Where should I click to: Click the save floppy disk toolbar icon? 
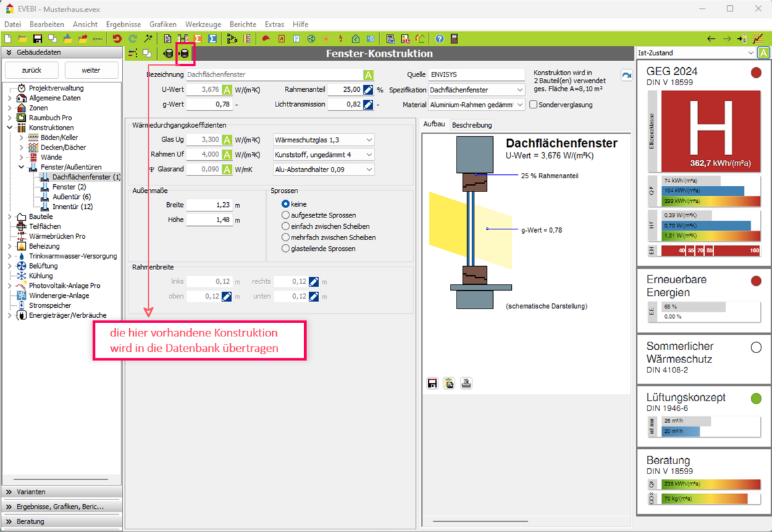pos(37,39)
